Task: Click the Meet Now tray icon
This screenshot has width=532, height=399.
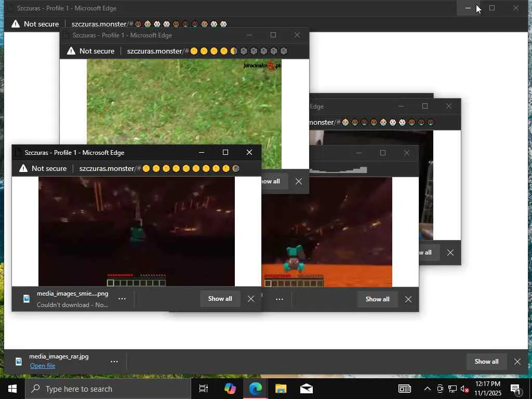Action: pyautogui.click(x=440, y=389)
